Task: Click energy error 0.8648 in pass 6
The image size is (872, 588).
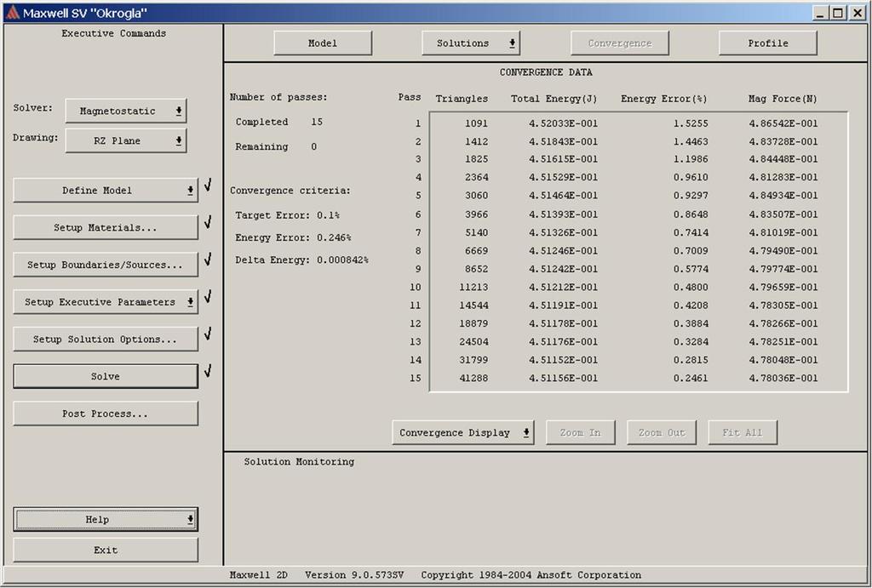Action: pyautogui.click(x=691, y=214)
